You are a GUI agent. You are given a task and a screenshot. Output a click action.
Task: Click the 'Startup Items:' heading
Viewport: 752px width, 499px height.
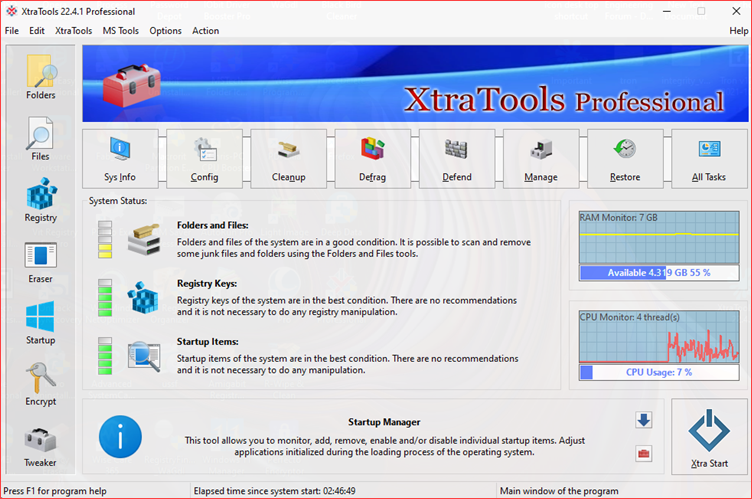click(208, 342)
